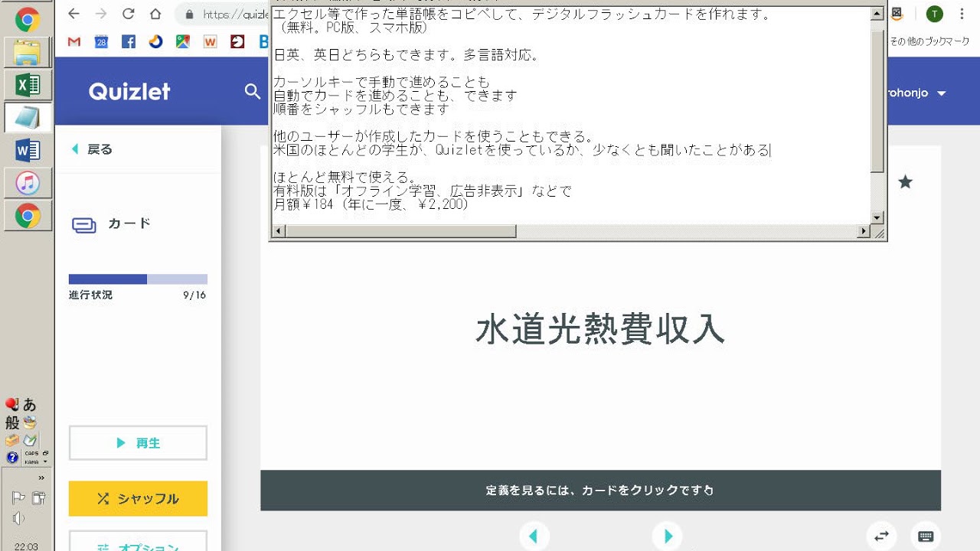The height and width of the screenshot is (551, 980).
Task: Open the volume speaker tray icon
Action: 18,519
